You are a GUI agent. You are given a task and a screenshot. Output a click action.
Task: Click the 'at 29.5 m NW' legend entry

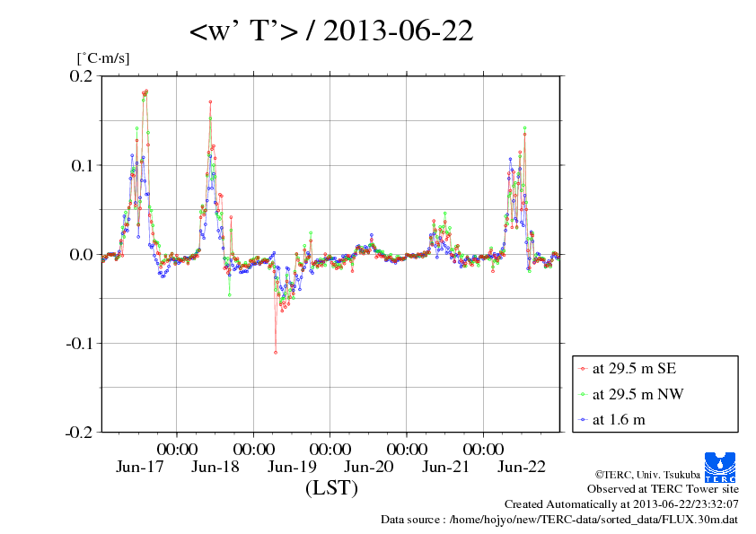(x=631, y=394)
